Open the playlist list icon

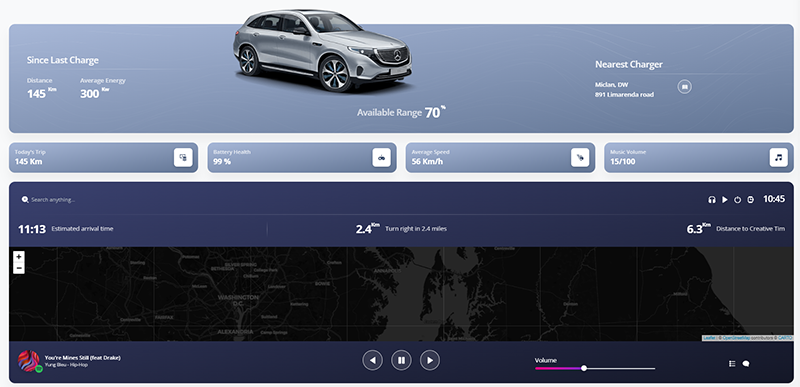(732, 364)
